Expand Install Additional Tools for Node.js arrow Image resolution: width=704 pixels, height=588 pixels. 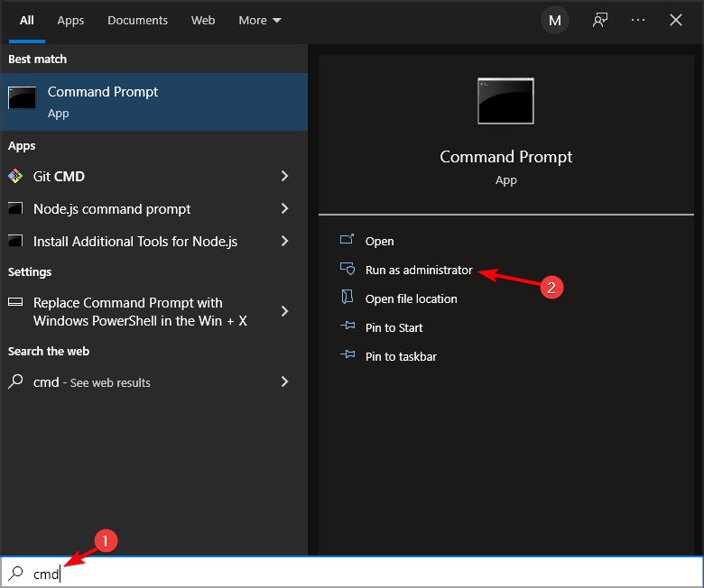click(284, 241)
